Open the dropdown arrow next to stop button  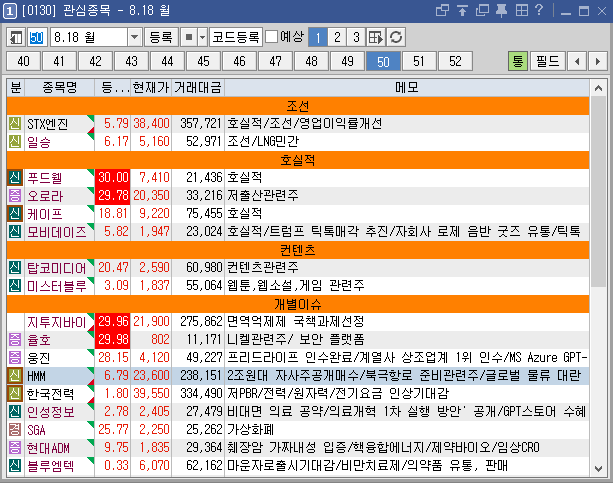pyautogui.click(x=202, y=37)
